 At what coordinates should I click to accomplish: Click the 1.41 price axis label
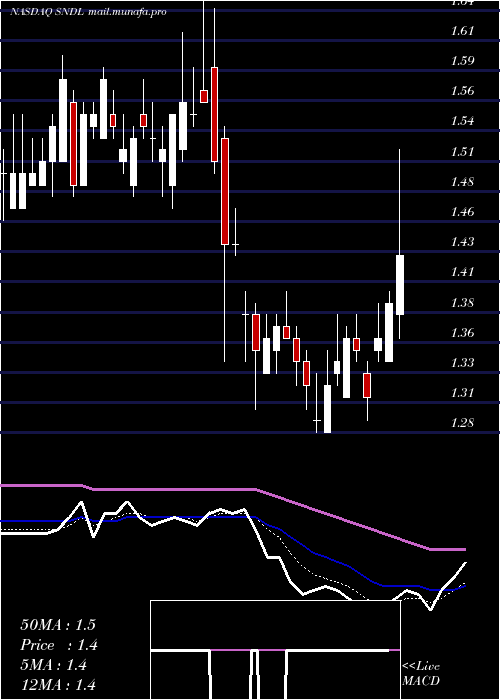coord(462,272)
